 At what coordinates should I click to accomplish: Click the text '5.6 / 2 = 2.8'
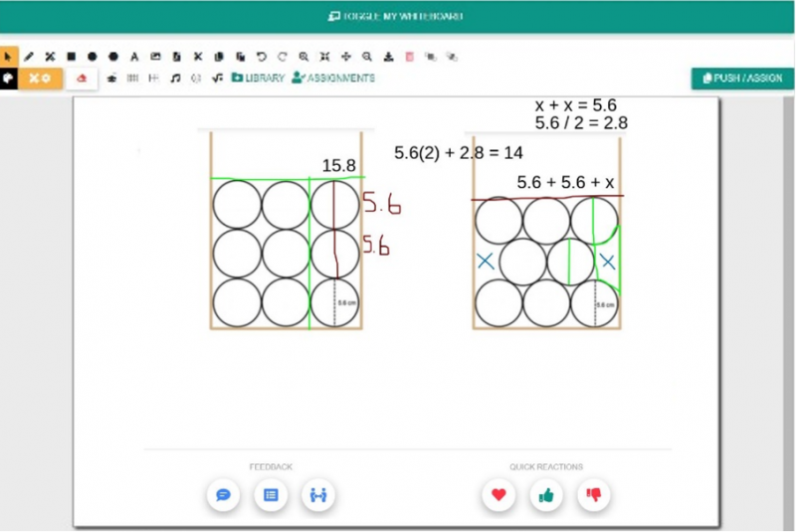point(581,122)
